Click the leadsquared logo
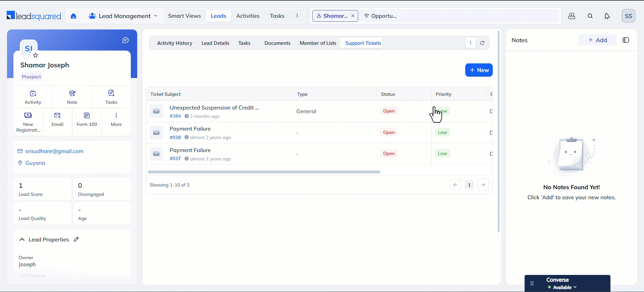Viewport: 644px width, 292px height. (x=34, y=16)
